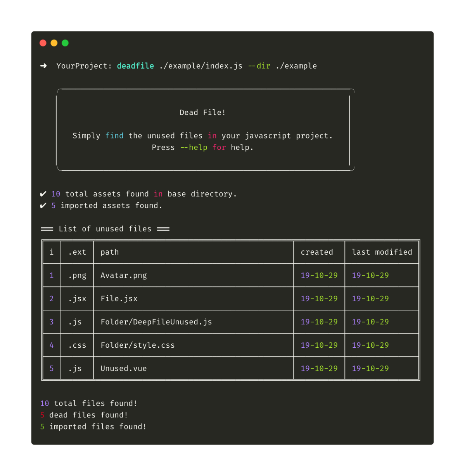Click the 'Folder/style.css' path cell
465x476 pixels.
(x=138, y=345)
